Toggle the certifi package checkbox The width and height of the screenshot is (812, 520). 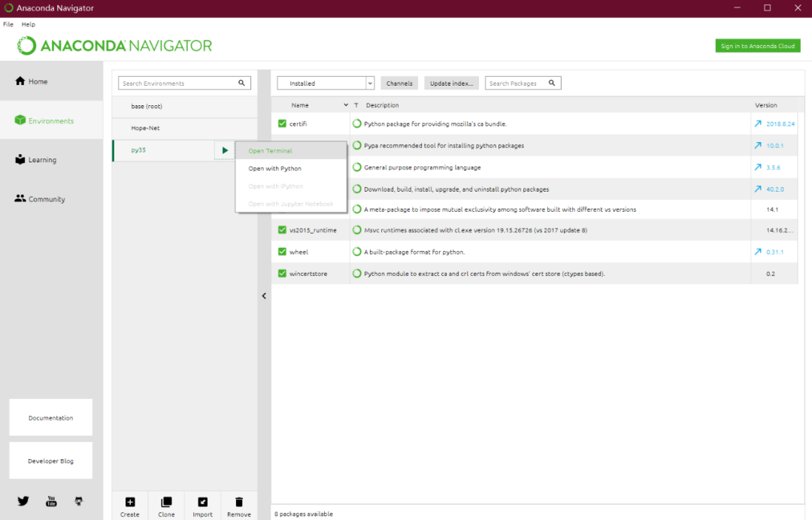[282, 124]
